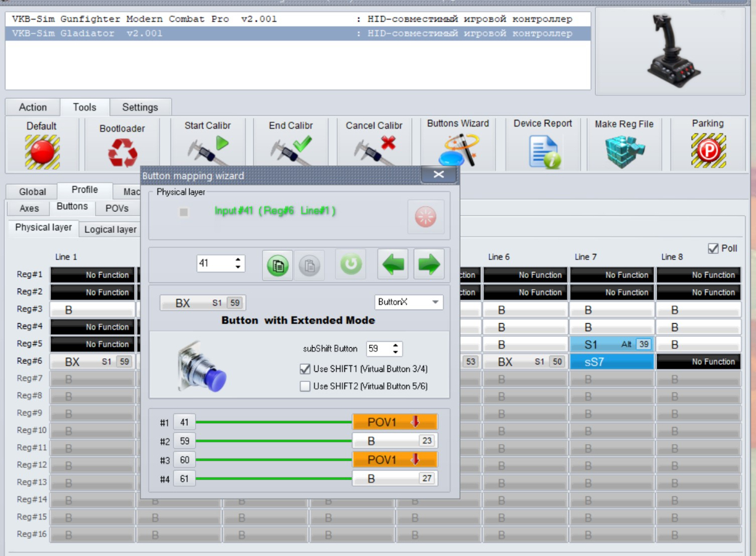This screenshot has width=756, height=556.
Task: Go to previous input with left arrow
Action: 393,265
